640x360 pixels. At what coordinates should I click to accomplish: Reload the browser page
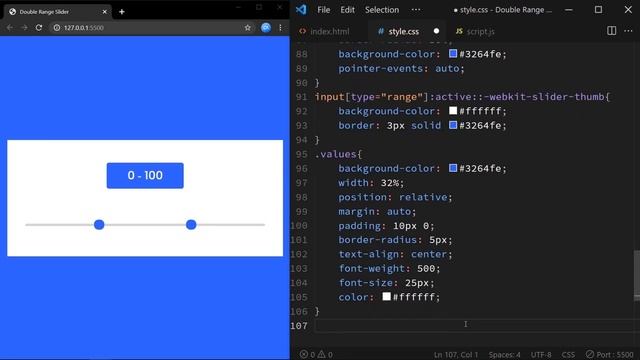coord(39,28)
